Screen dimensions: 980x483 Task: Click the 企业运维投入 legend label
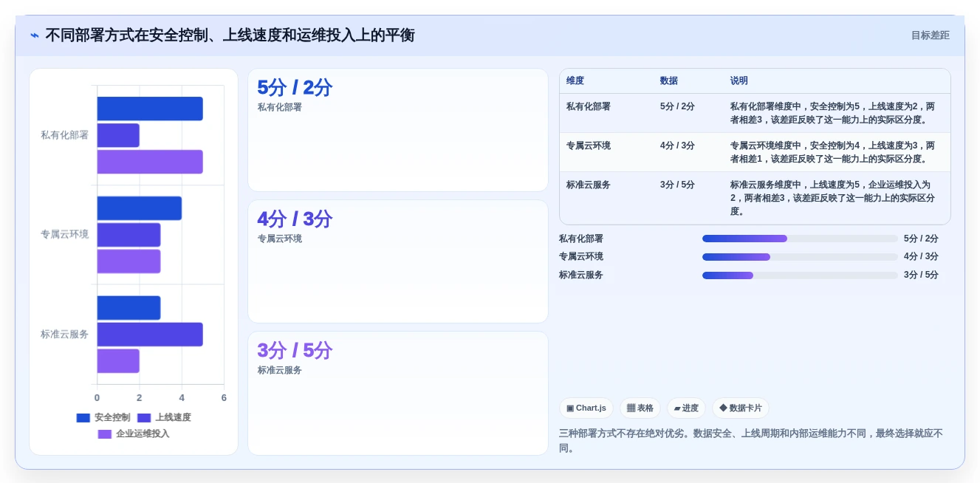pos(143,434)
